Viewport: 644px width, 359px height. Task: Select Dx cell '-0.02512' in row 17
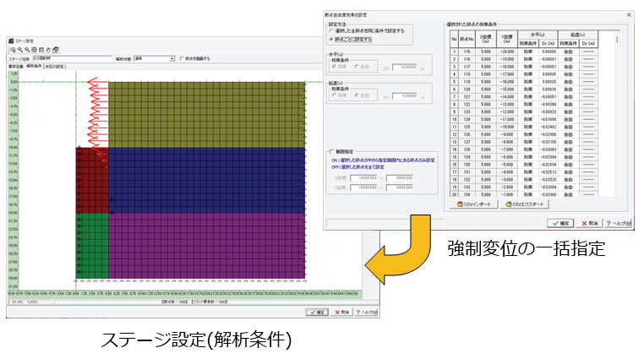[548, 172]
